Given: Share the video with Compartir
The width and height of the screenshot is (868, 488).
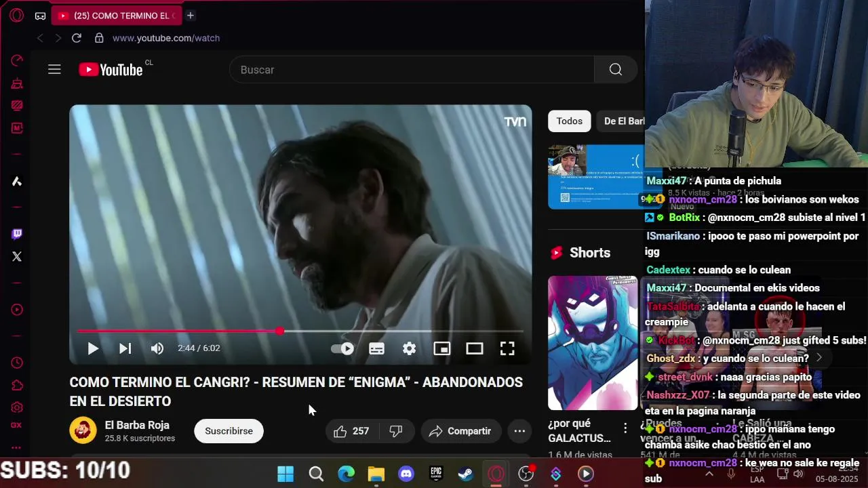Looking at the screenshot, I should (461, 431).
